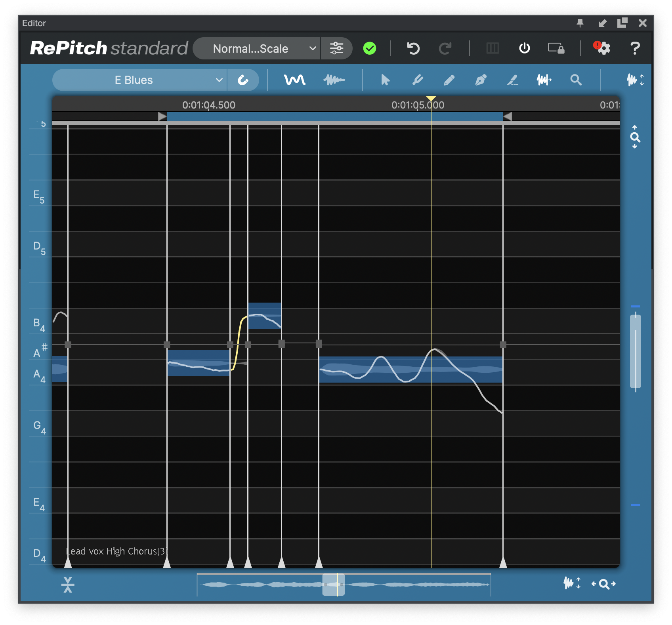This screenshot has width=672, height=625.
Task: Select the arrow pointer tool
Action: pos(385,80)
